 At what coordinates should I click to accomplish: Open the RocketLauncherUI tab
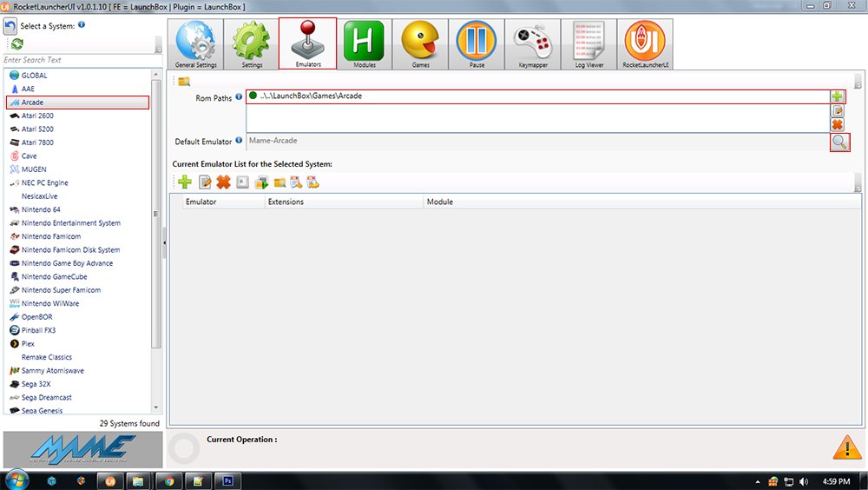(x=645, y=44)
